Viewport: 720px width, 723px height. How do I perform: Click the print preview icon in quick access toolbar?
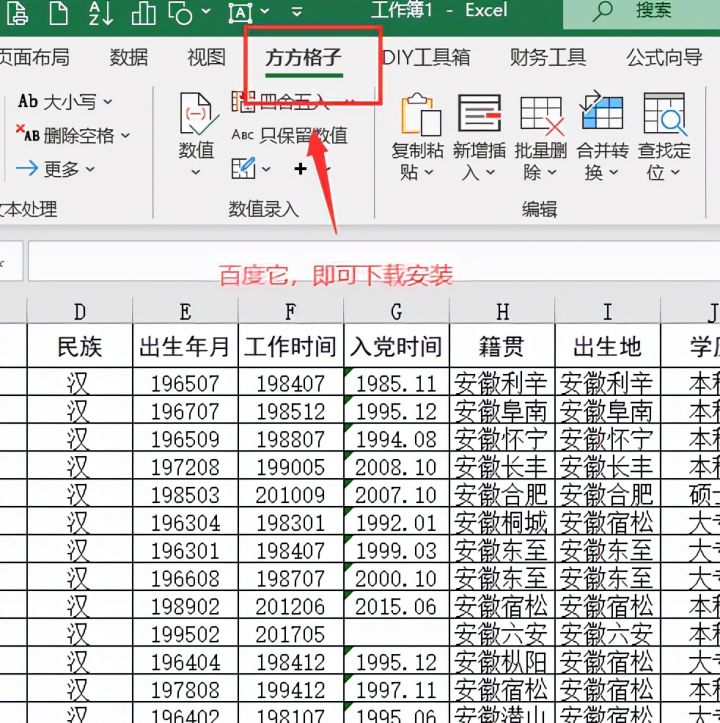(x=17, y=13)
